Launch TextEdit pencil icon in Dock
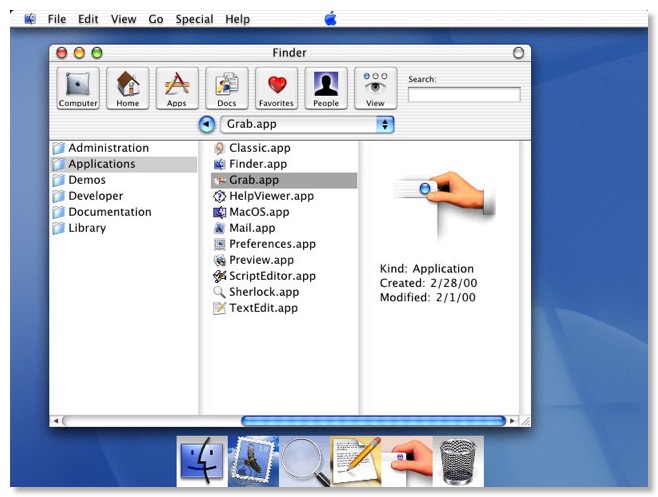658x497 pixels. 356,461
